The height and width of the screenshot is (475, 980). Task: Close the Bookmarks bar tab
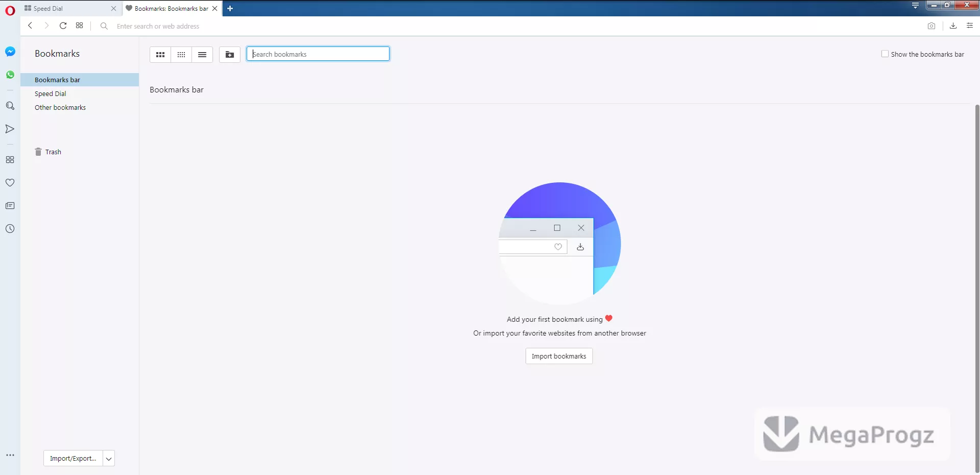pyautogui.click(x=215, y=9)
